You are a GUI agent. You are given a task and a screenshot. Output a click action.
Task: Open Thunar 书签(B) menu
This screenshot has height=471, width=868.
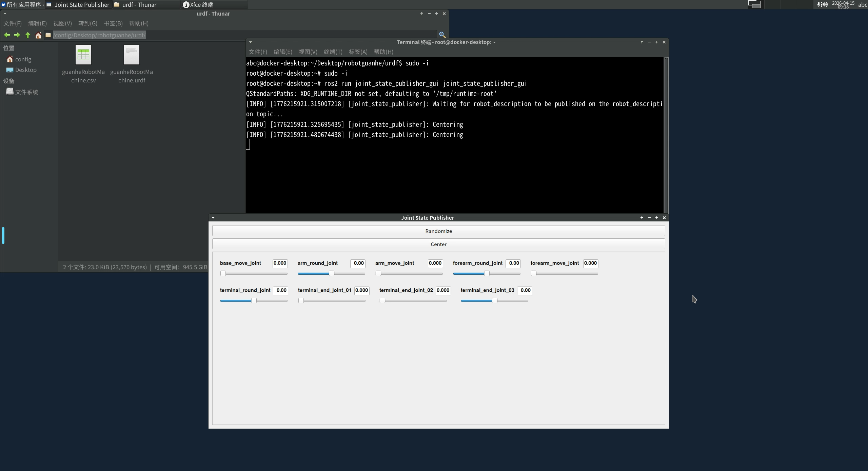113,23
